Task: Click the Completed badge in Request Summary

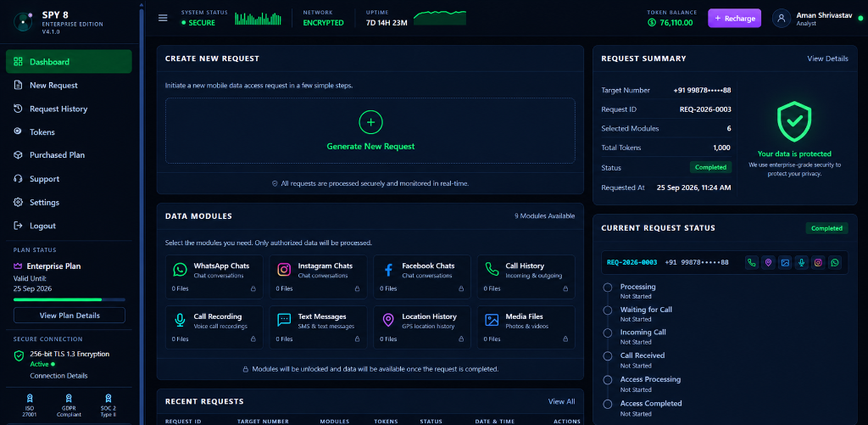Action: coord(711,167)
